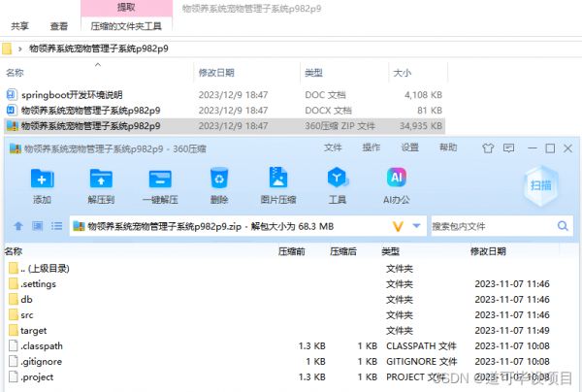
Task: Click the springboot DOC file icon
Action: click(x=12, y=95)
